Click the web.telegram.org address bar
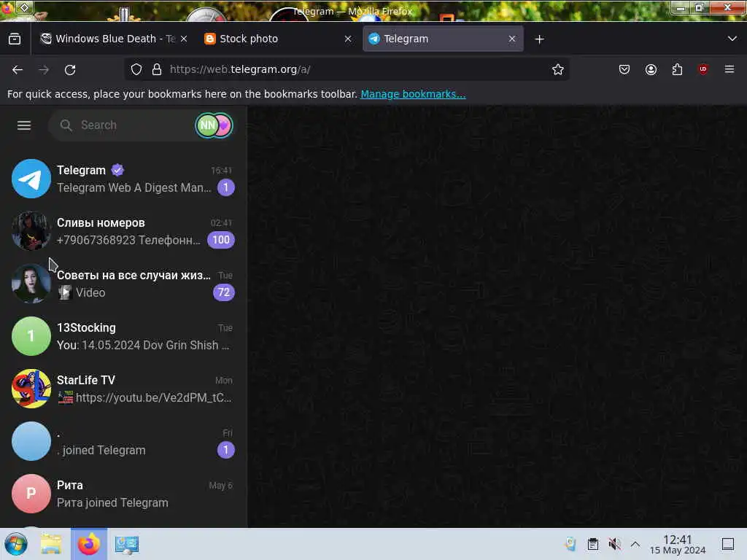The height and width of the screenshot is (560, 747). click(x=348, y=69)
